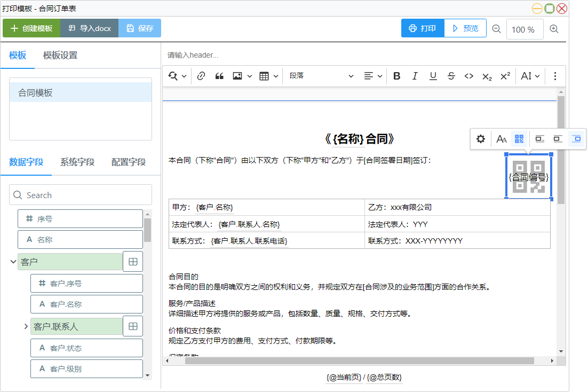
Task: Click the inline code icon
Action: (x=468, y=76)
